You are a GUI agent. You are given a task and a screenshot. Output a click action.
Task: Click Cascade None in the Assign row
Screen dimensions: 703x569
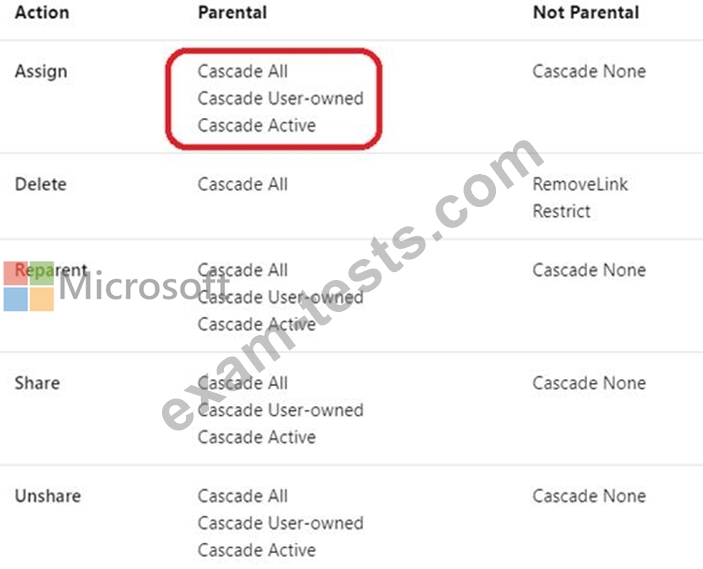click(x=589, y=72)
